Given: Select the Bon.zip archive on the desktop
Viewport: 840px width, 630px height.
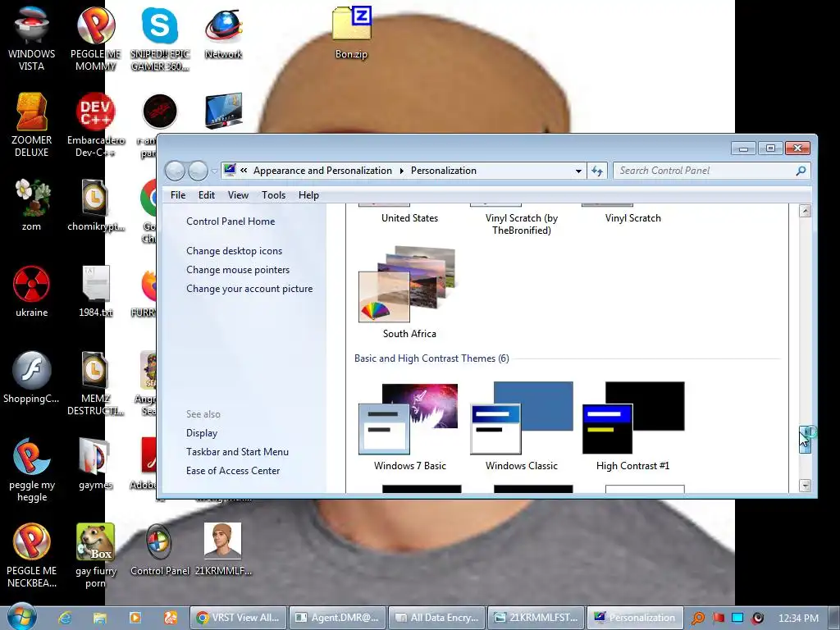Looking at the screenshot, I should [x=351, y=32].
